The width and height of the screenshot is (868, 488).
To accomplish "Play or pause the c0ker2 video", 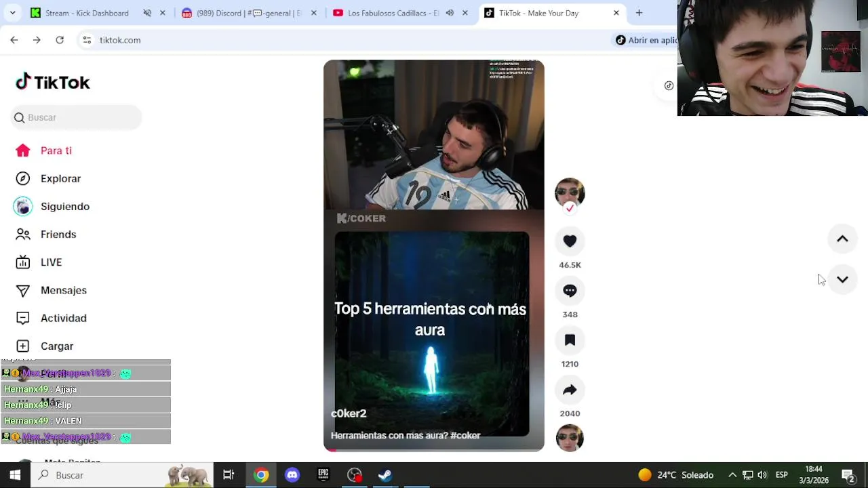I will 434,256.
